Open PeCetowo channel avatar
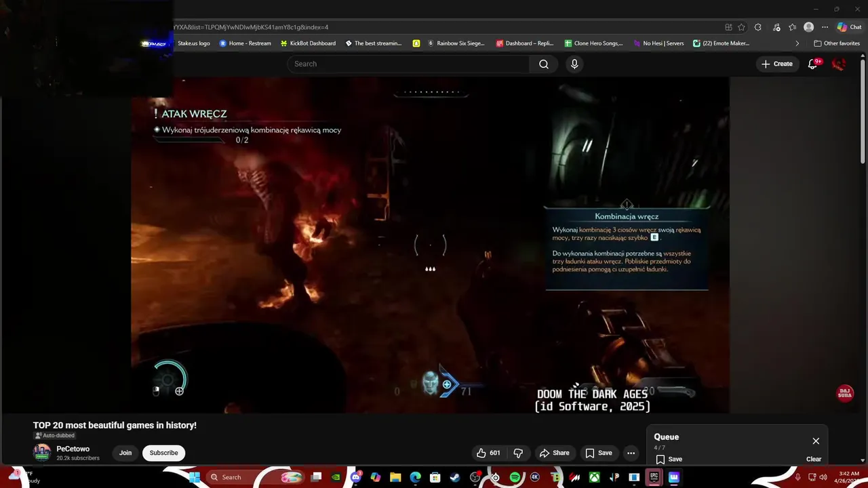The height and width of the screenshot is (488, 868). coord(42,452)
